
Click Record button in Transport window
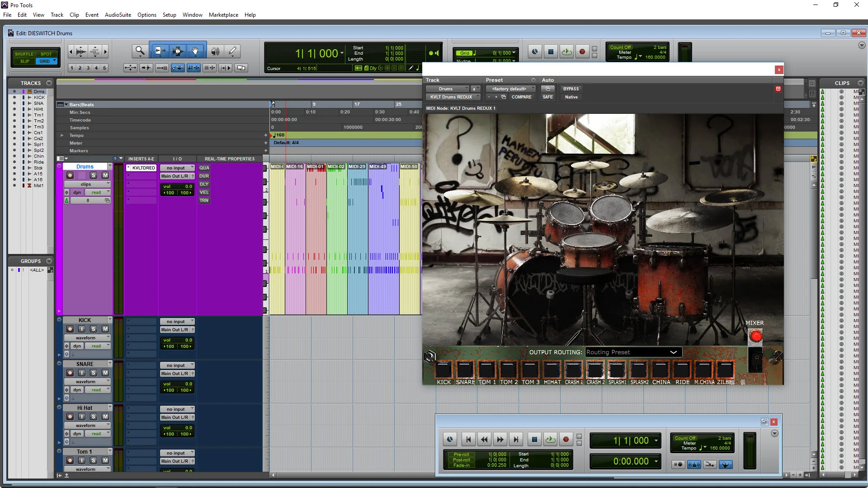click(x=566, y=439)
